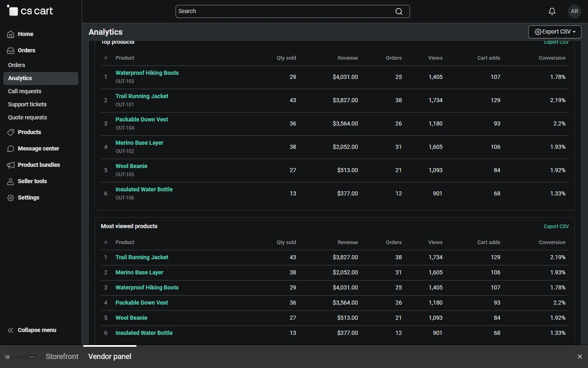Click the Cart adds header in Top products
This screenshot has height=368, width=588.
click(489, 58)
